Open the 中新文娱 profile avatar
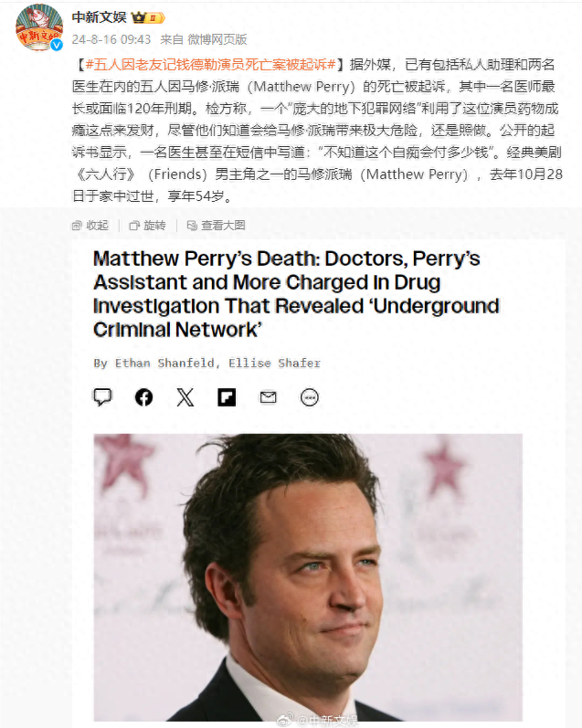The width and height of the screenshot is (582, 728). coord(39,27)
